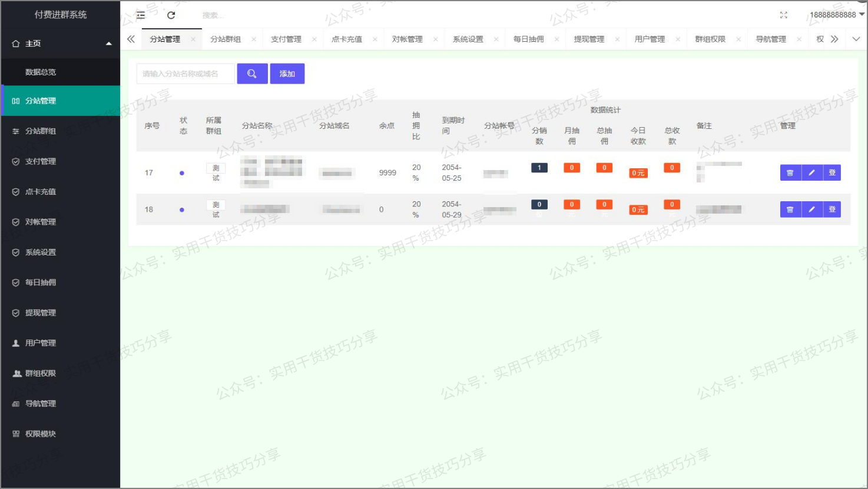Select the 分站管理 sidebar icon
868x489 pixels.
[16, 101]
